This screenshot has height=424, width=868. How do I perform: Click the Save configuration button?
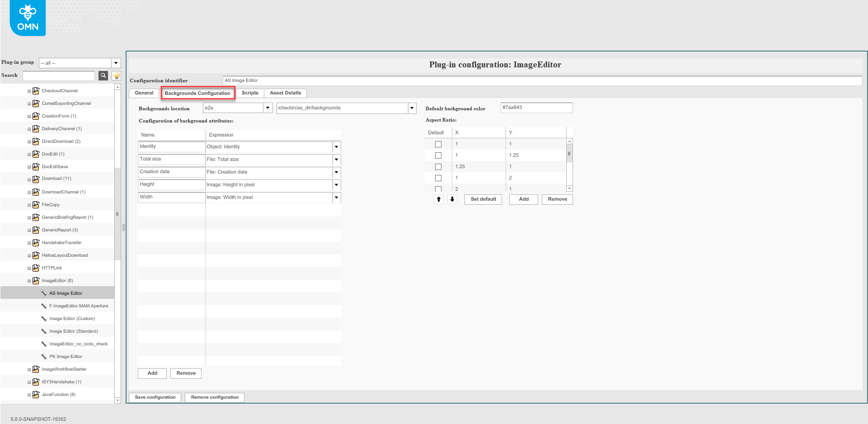click(x=155, y=397)
